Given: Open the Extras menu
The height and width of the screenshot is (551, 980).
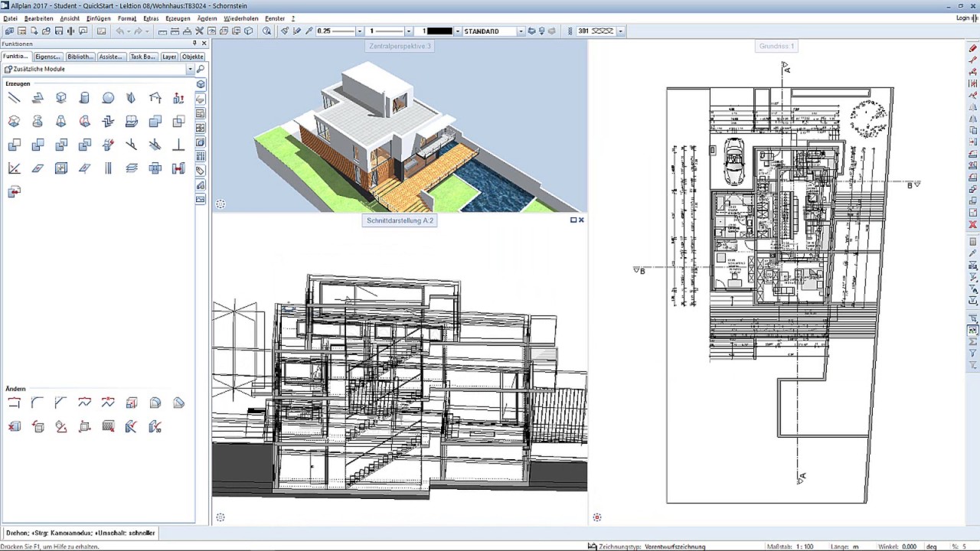Looking at the screenshot, I should pyautogui.click(x=151, y=18).
